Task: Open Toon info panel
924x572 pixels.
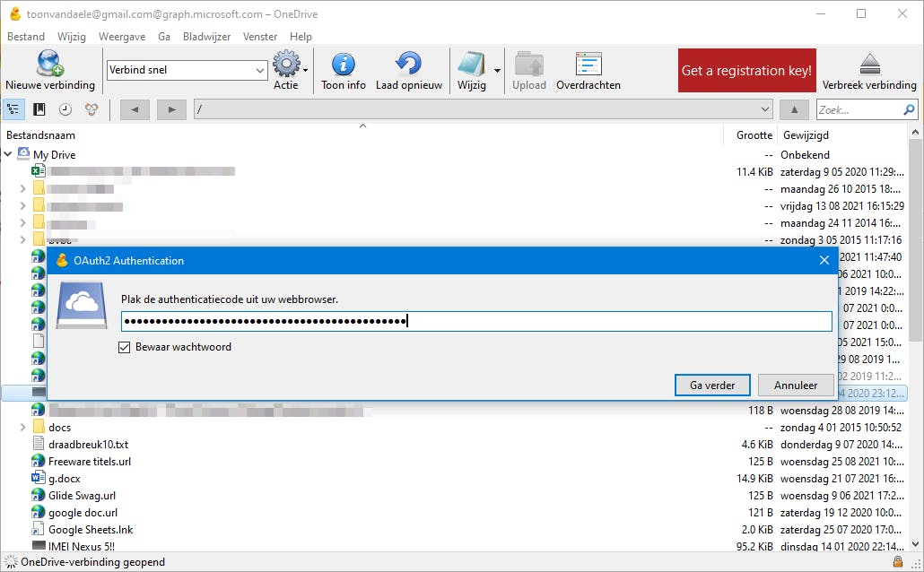Action: point(344,71)
